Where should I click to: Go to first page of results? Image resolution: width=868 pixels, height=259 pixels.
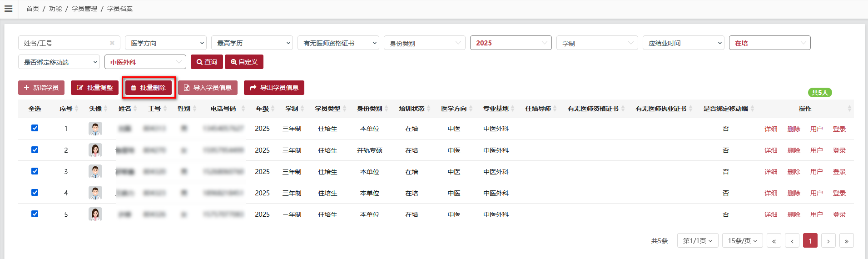click(x=774, y=241)
